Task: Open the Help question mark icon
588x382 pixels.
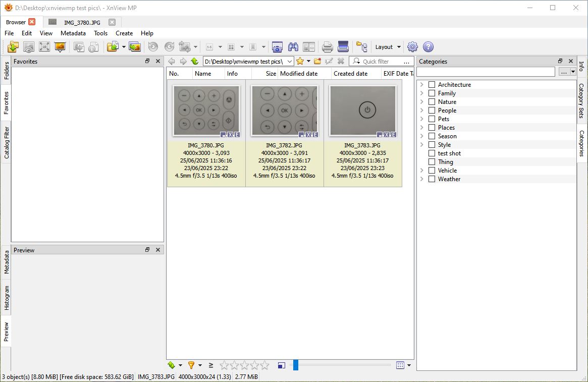Action: point(428,47)
